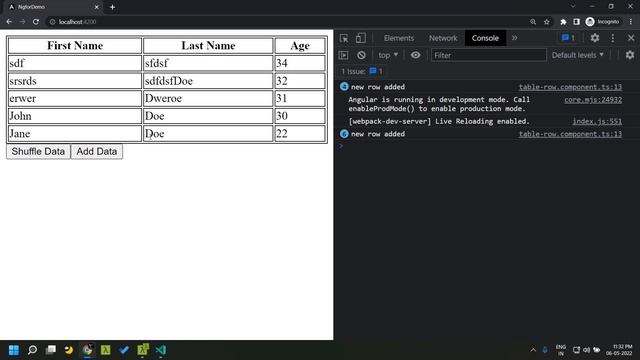Open the blue checkmark app on taskbar
640x360 pixels.
124,350
